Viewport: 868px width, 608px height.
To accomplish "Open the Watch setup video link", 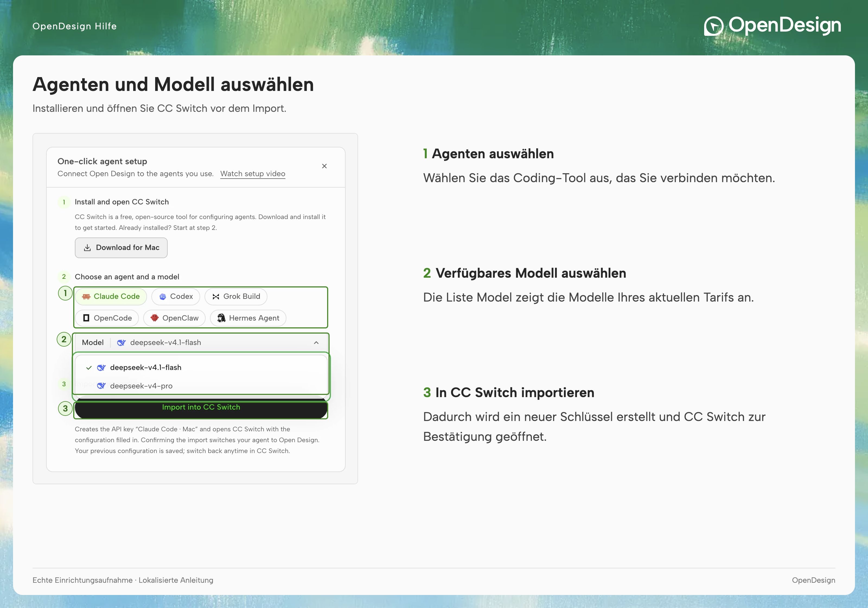I will [x=253, y=174].
